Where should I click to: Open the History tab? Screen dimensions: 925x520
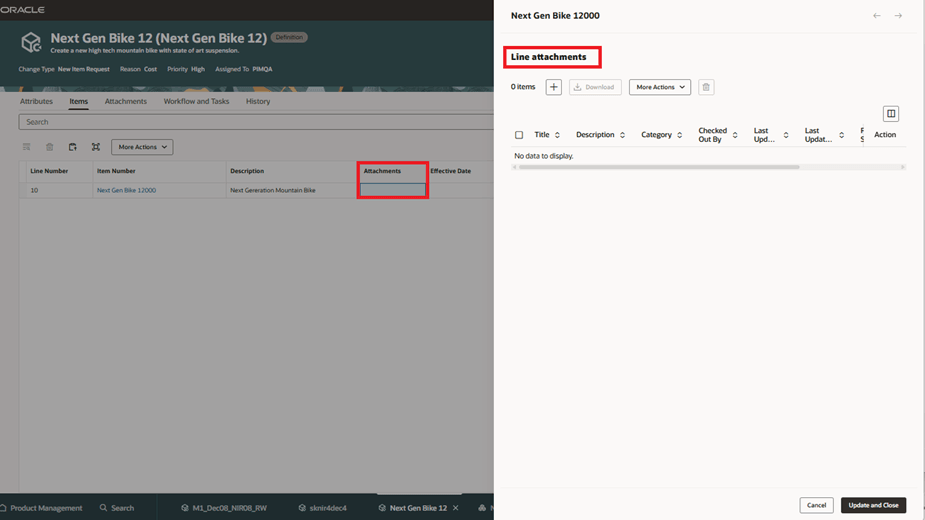point(258,102)
